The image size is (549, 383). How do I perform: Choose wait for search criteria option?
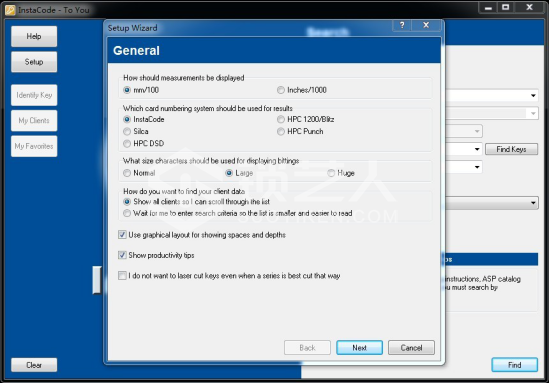coord(127,213)
